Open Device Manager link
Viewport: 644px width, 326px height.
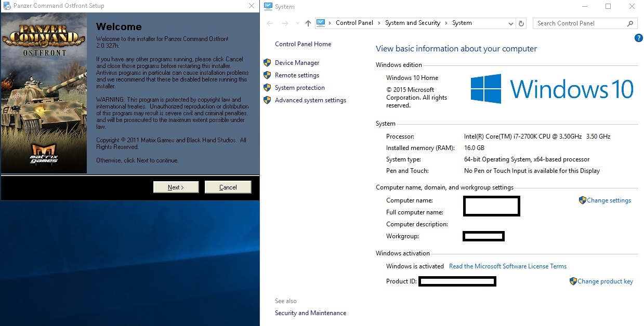(297, 63)
